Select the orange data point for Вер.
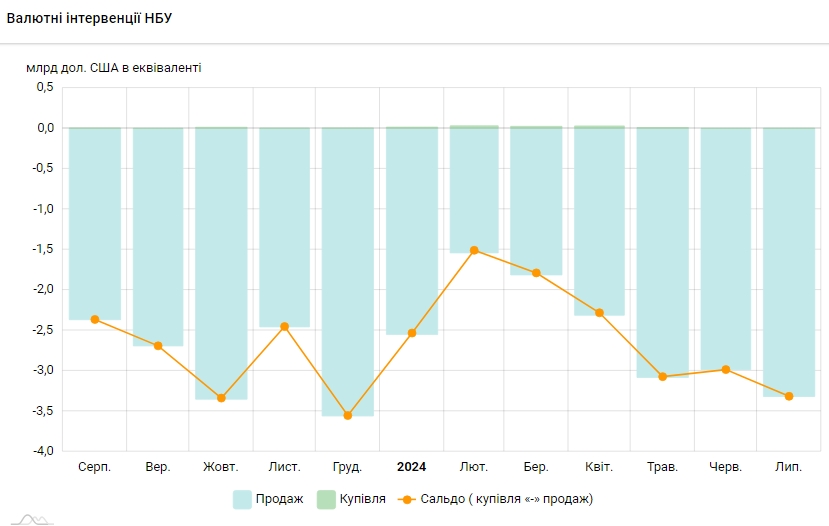The image size is (829, 526). click(x=158, y=346)
